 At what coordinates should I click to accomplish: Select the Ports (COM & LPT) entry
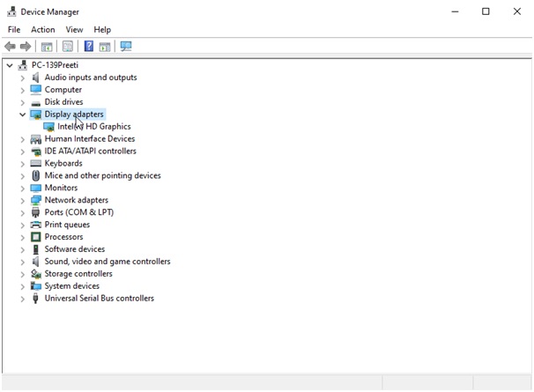(78, 212)
